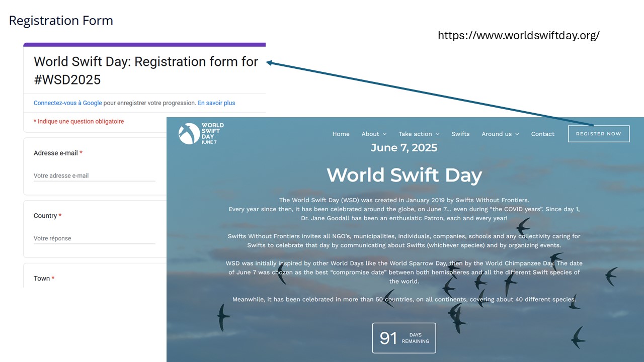Click the Town field label
This screenshot has height=362, width=644.
44,279
